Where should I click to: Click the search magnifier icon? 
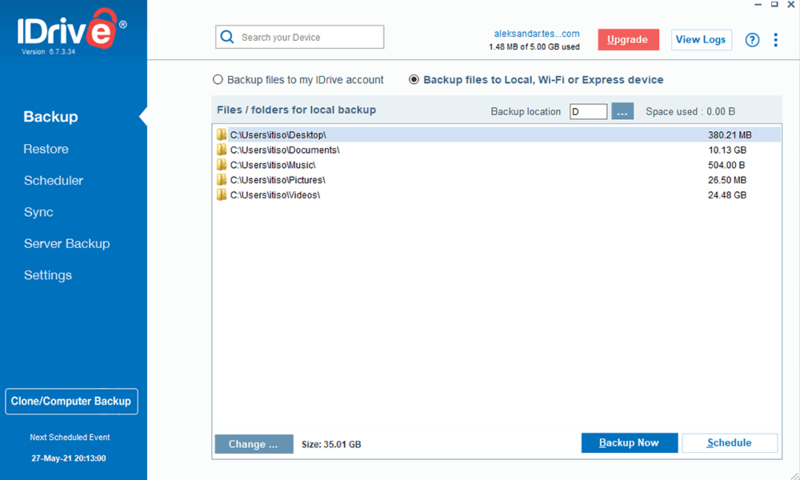227,37
